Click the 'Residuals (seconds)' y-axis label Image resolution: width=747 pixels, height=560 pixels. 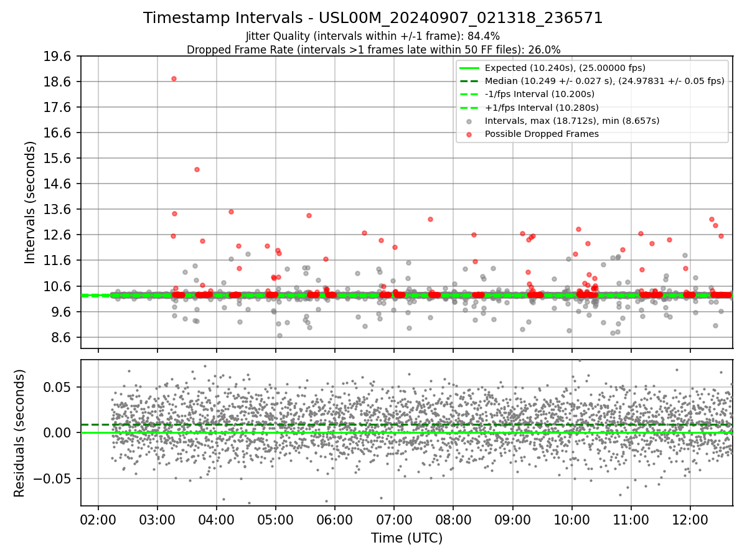[x=20, y=433]
